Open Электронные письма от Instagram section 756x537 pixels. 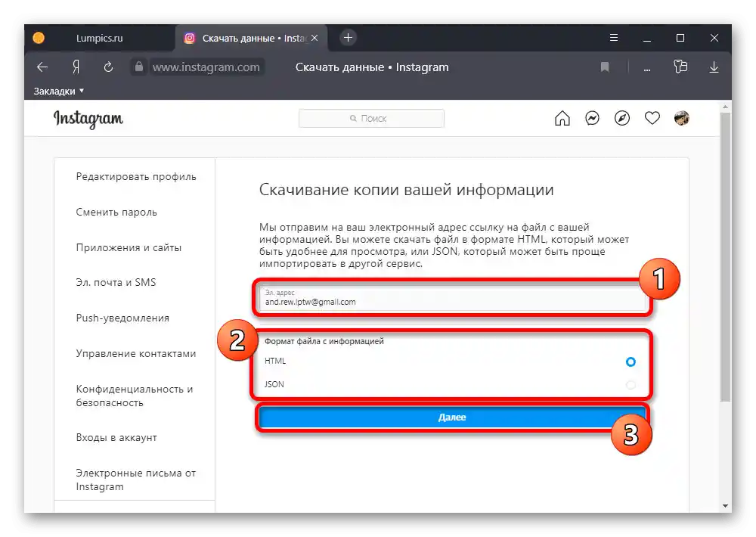(136, 480)
